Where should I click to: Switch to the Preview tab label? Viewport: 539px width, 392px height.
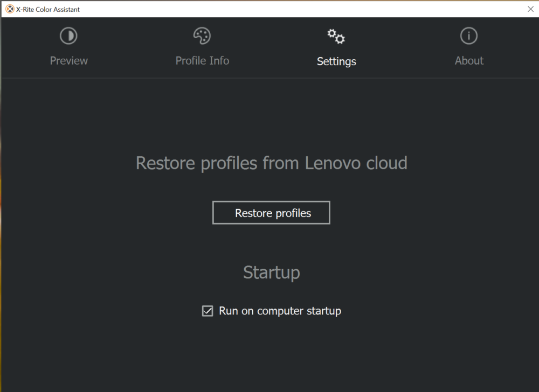coord(68,61)
